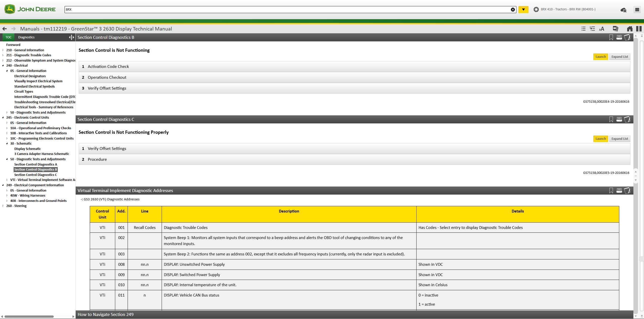The image size is (644, 319).
Task: Click the font size AA icon
Action: coord(602,29)
